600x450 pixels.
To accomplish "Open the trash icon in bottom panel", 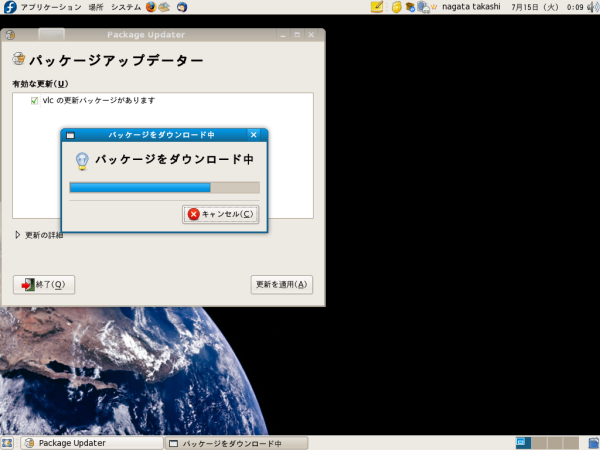I will coord(594,443).
